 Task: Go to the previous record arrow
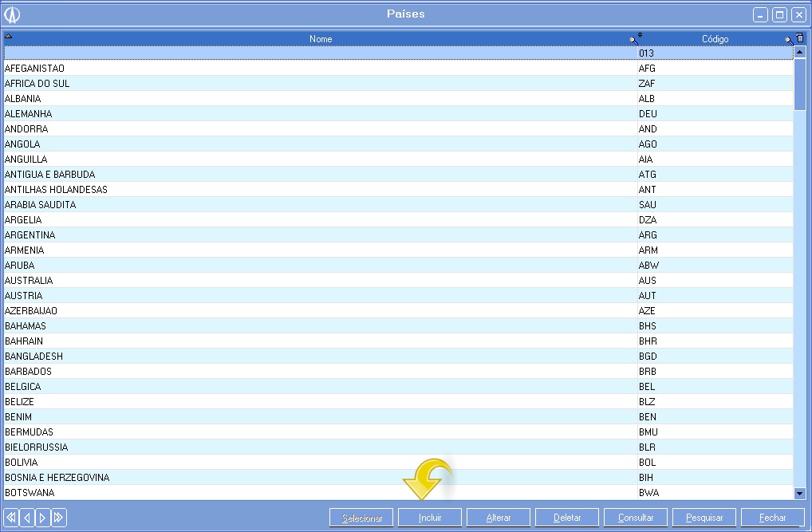pos(26,518)
